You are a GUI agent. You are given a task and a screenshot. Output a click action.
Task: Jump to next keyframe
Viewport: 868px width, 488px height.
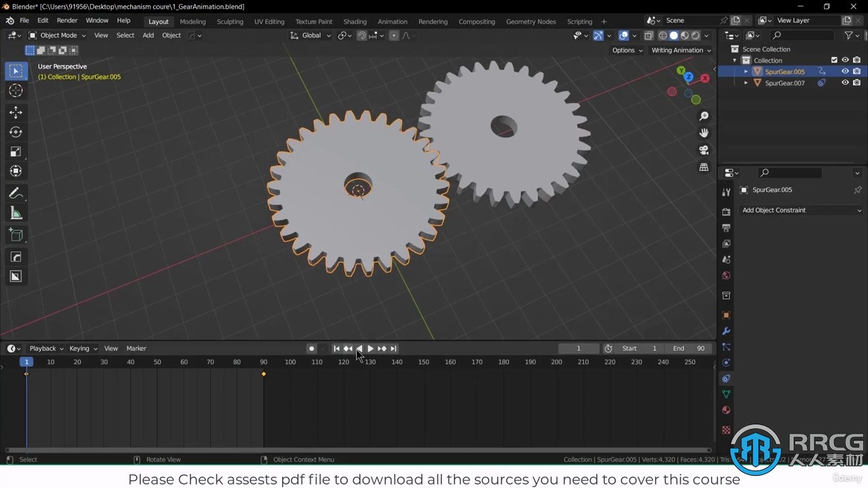coord(382,348)
